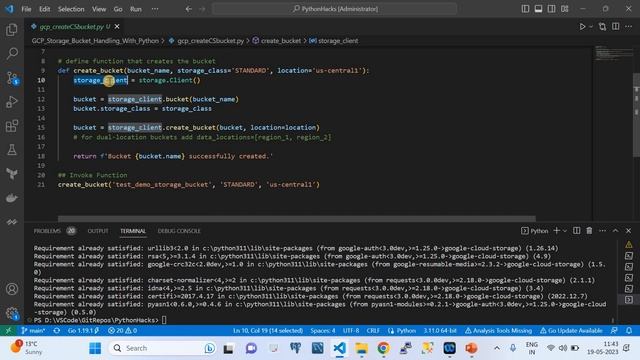Synchronize changes in status bar
640x360 pixels.
[57, 331]
